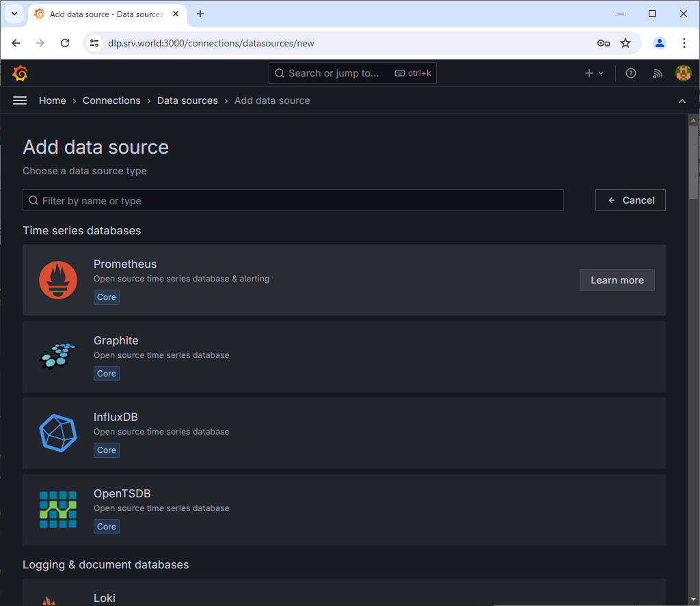700x606 pixels.
Task: Navigate to Data sources breadcrumb
Action: (x=187, y=101)
